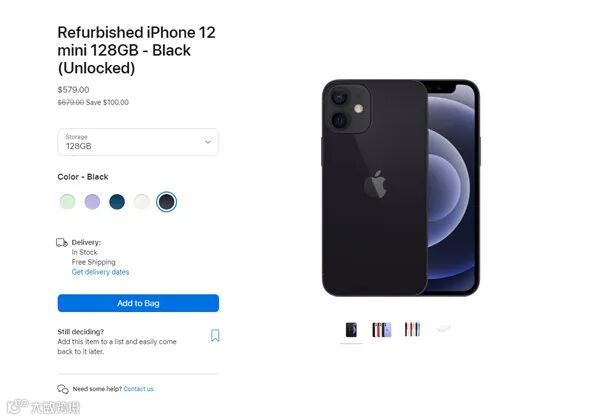Open the Storage 128GB dropdown
This screenshot has height=420, width=600.
[x=138, y=142]
